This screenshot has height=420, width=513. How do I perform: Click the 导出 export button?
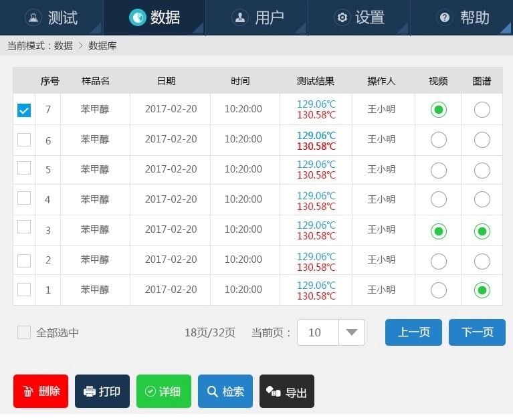[x=286, y=392]
